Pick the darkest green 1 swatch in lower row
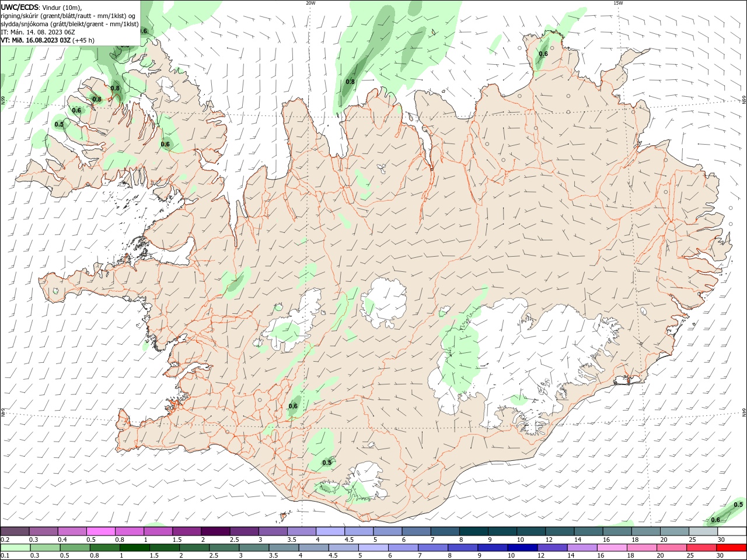747x560 pixels. (134, 548)
